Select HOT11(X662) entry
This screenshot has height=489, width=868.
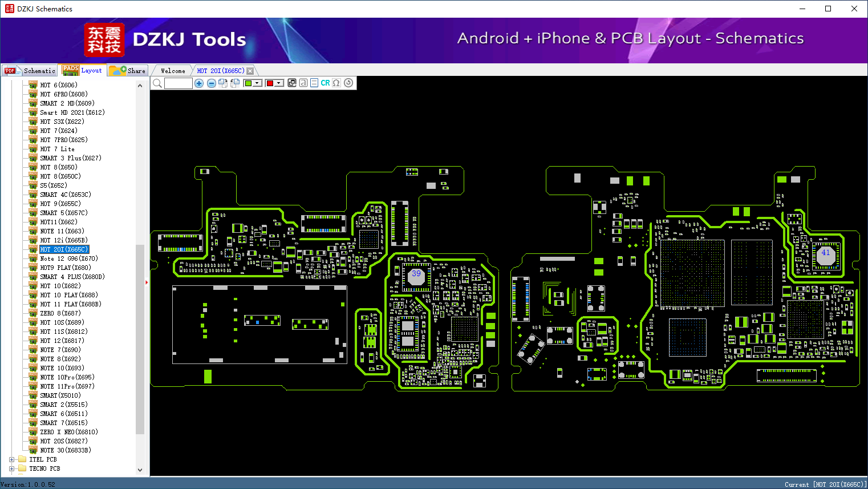(59, 222)
